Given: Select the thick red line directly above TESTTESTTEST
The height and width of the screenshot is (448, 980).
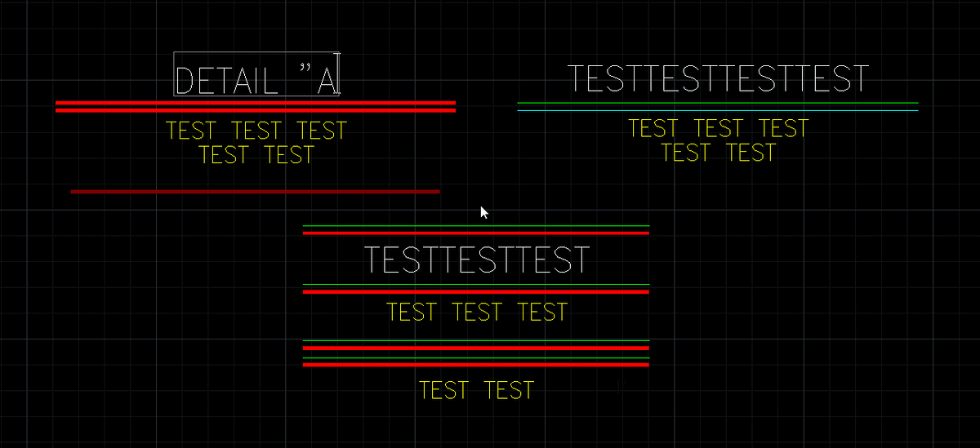Looking at the screenshot, I should coord(476,233).
